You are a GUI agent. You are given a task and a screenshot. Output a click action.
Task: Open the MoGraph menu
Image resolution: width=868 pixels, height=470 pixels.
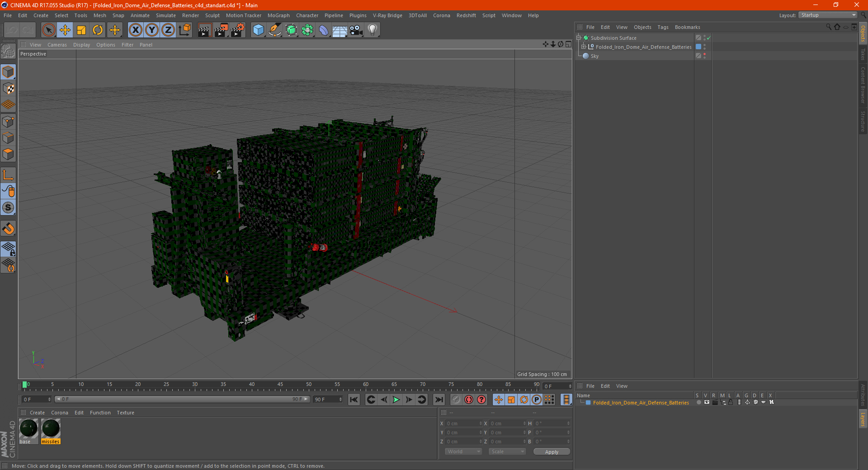[x=278, y=15]
